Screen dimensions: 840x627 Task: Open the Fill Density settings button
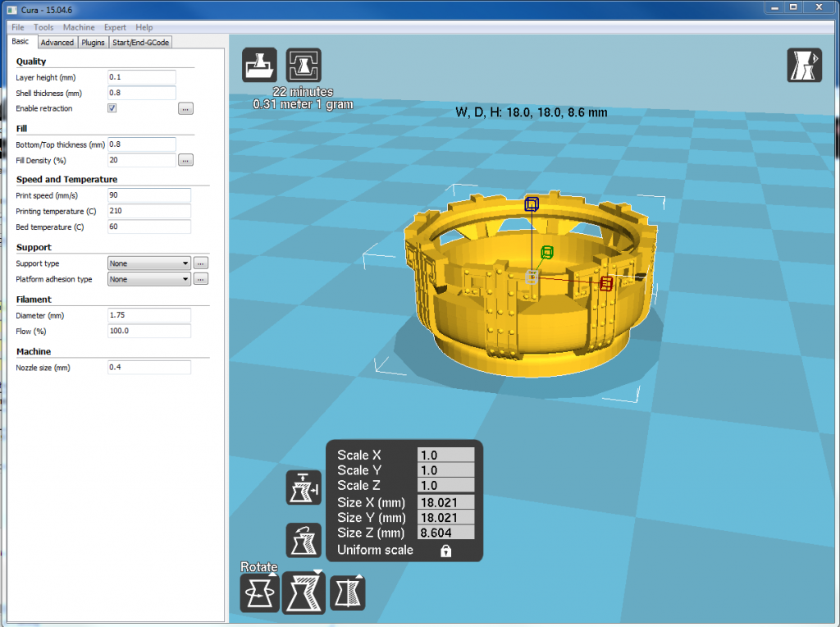tap(185, 160)
